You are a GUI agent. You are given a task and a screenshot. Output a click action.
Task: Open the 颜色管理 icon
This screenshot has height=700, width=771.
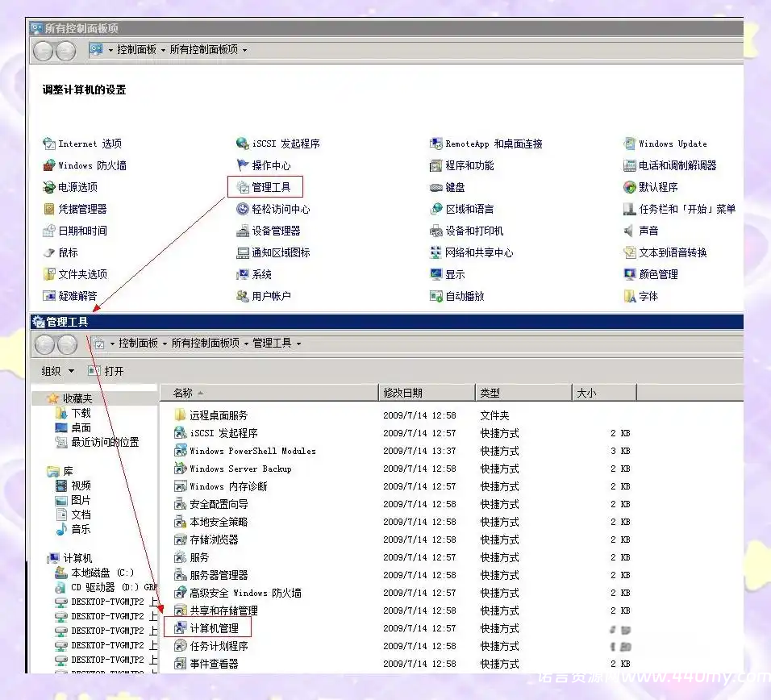pos(629,274)
